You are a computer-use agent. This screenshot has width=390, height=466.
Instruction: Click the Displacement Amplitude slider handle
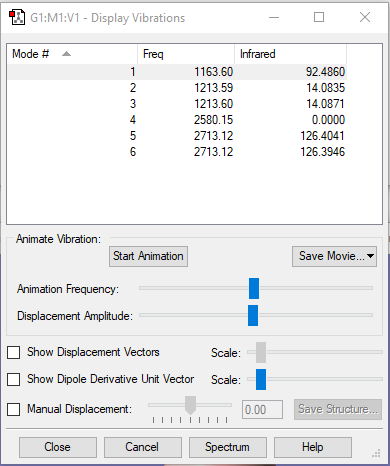253,315
